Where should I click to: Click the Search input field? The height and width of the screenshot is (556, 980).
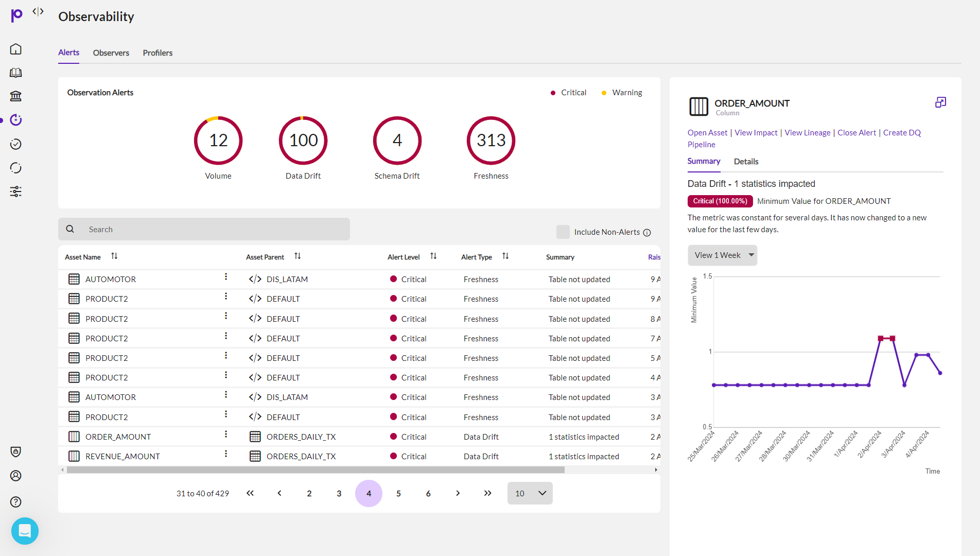tap(204, 229)
